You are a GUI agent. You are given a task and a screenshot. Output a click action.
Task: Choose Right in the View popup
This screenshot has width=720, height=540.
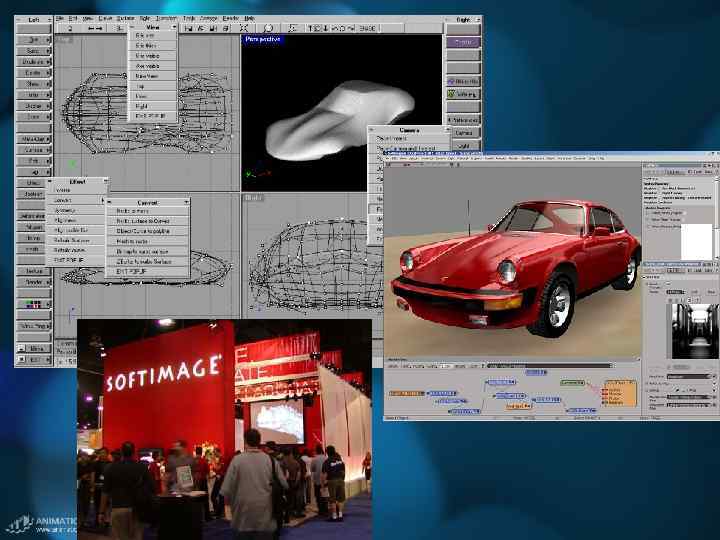coord(152,106)
